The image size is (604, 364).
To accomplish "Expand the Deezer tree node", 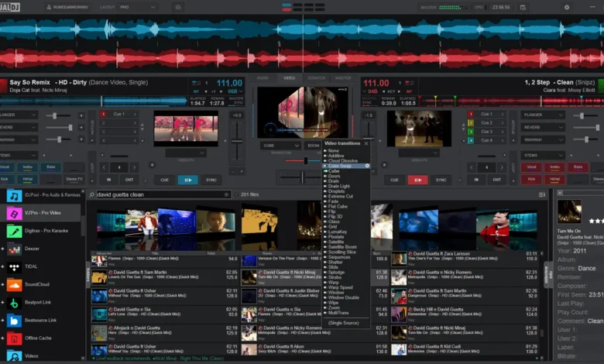I will pos(2,249).
